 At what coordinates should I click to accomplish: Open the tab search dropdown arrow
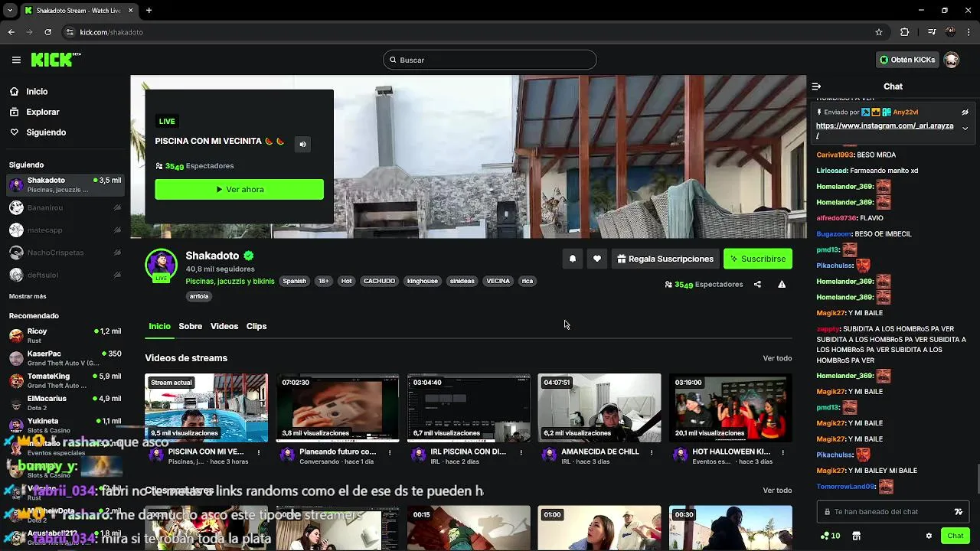[x=9, y=11]
